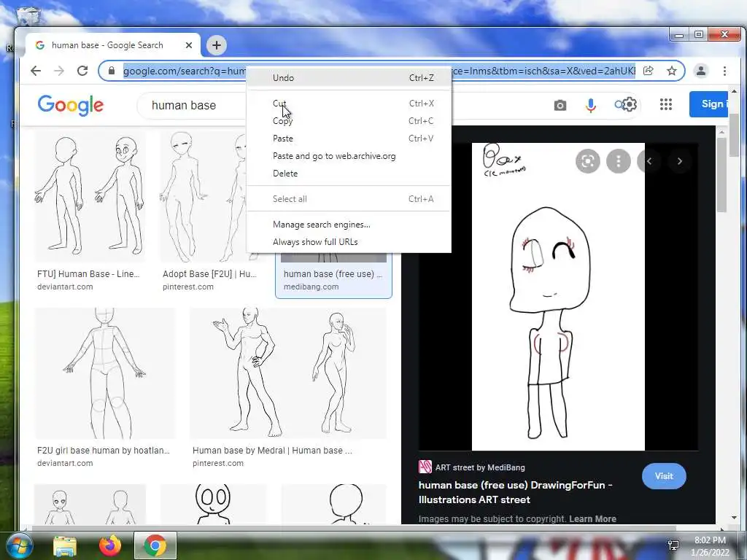This screenshot has height=560, width=747.
Task: Choose Undo in the context menu
Action: 349,77
